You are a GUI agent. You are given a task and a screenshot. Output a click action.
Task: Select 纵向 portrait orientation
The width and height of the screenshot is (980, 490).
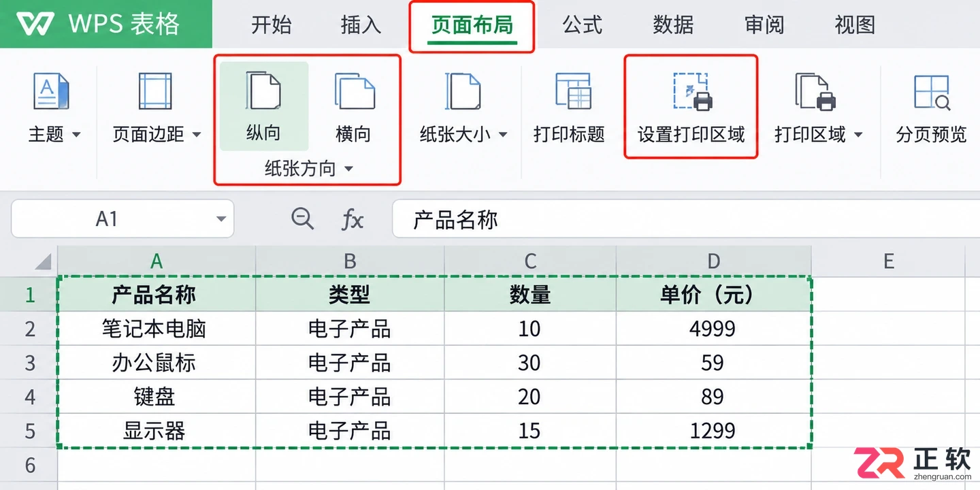click(x=263, y=106)
